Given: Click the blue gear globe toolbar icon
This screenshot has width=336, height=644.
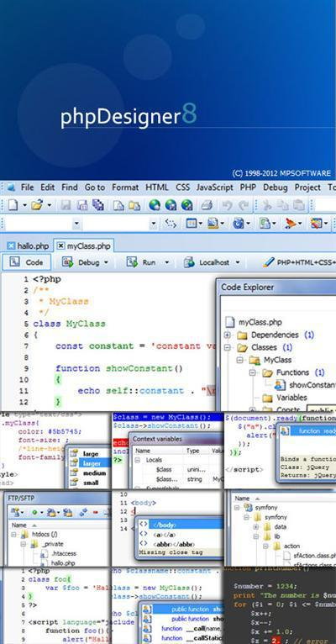Looking at the screenshot, I should (239, 224).
